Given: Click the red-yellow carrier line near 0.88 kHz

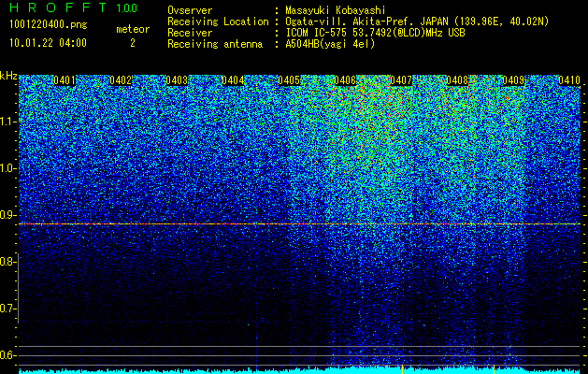Looking at the screenshot, I should click(x=300, y=224).
